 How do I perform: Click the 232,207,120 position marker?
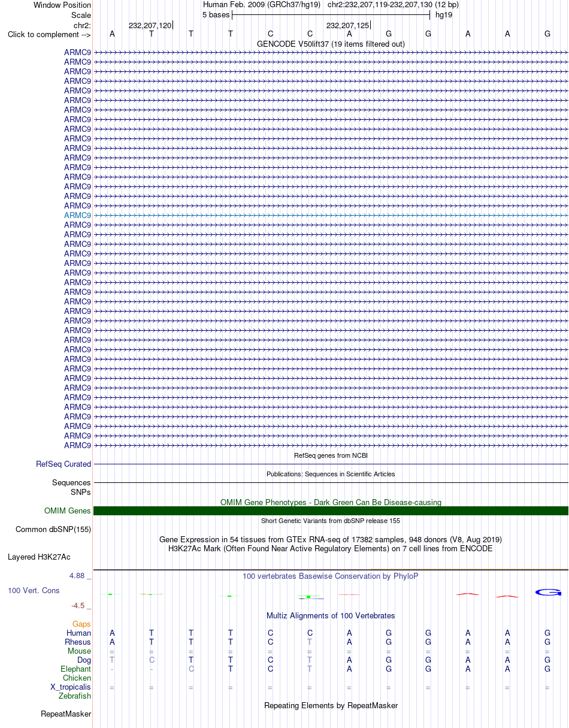pos(150,25)
